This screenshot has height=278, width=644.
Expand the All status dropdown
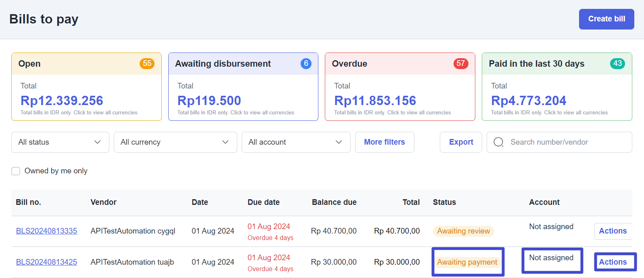click(x=60, y=142)
